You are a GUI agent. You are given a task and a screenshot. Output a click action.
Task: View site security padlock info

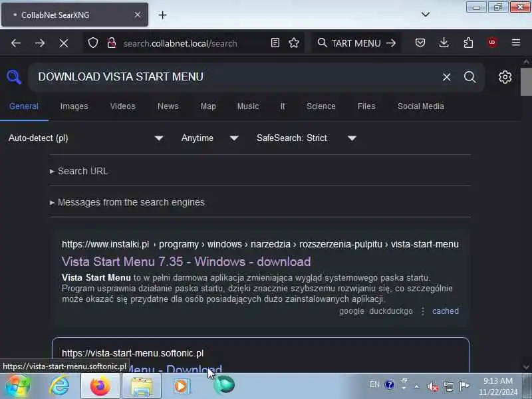point(112,43)
